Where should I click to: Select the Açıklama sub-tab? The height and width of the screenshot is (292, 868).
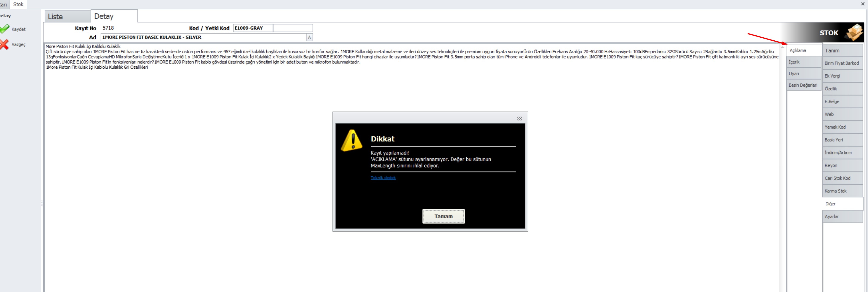pyautogui.click(x=804, y=50)
